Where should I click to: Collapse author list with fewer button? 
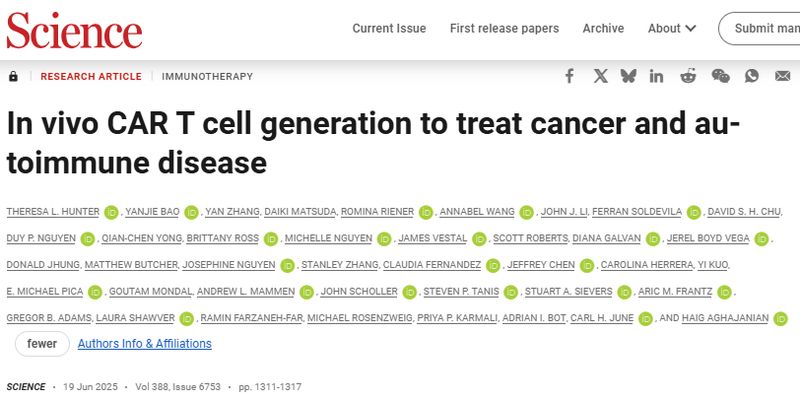[x=42, y=344]
